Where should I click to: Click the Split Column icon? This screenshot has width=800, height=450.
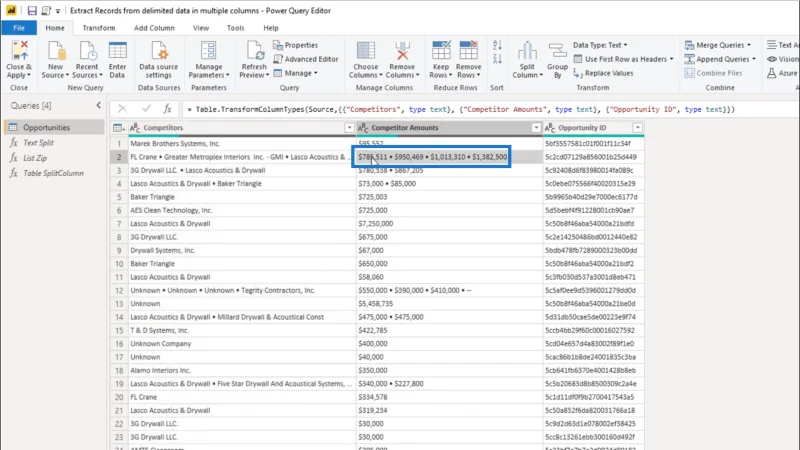click(527, 51)
